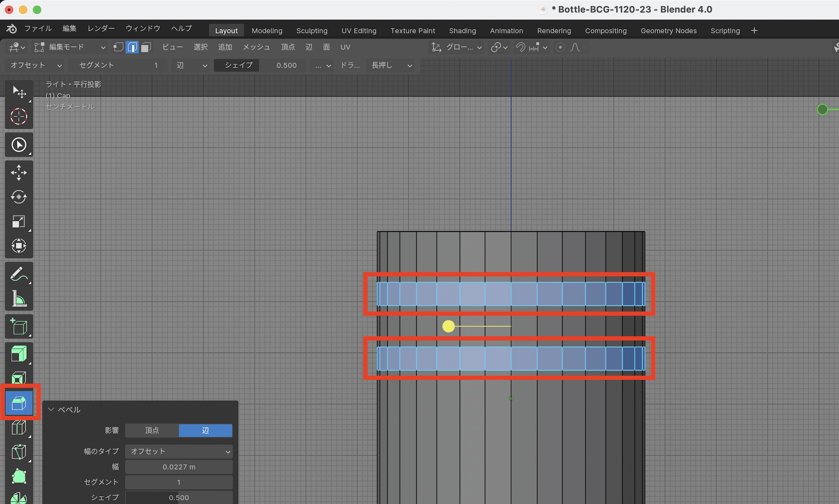Select the Measure tool
This screenshot has height=504, width=839.
pyautogui.click(x=19, y=299)
